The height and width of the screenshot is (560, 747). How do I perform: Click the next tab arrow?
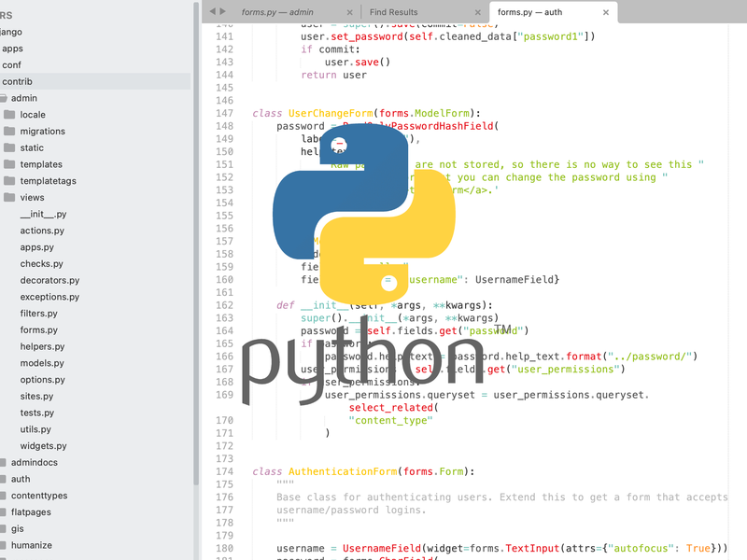click(x=222, y=11)
